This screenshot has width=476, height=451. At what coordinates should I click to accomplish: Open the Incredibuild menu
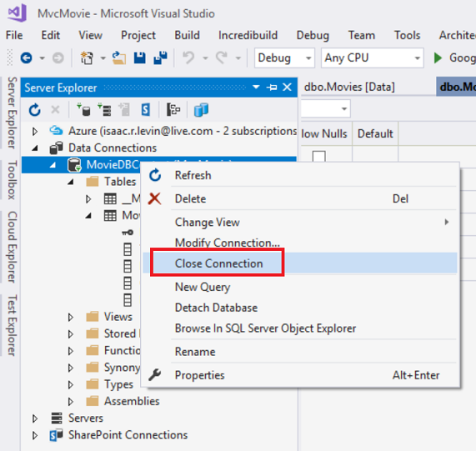248,35
